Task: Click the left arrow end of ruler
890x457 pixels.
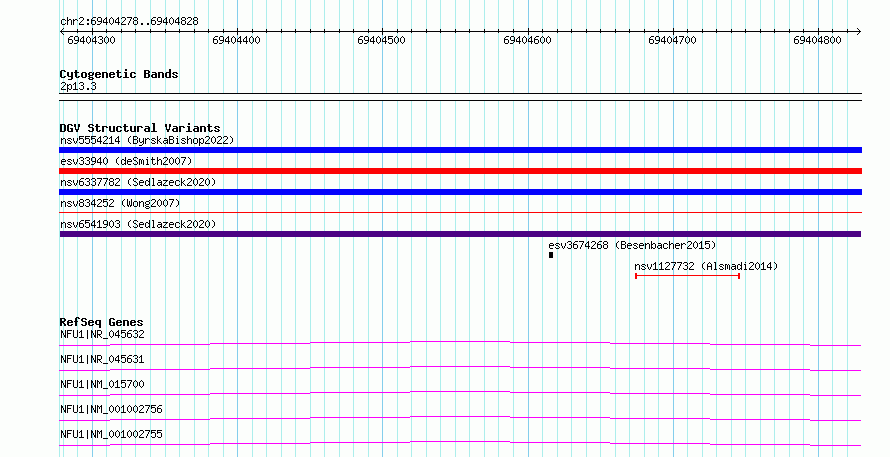Action: [x=62, y=32]
